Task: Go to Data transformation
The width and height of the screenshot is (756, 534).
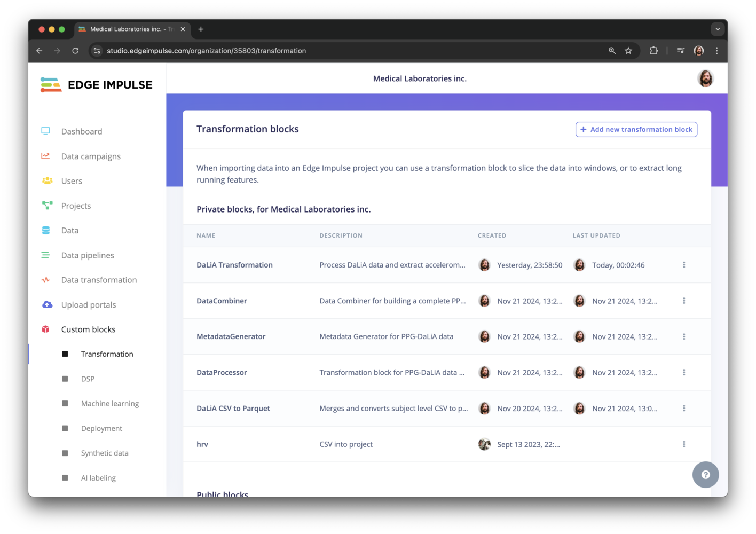Action: (x=99, y=280)
